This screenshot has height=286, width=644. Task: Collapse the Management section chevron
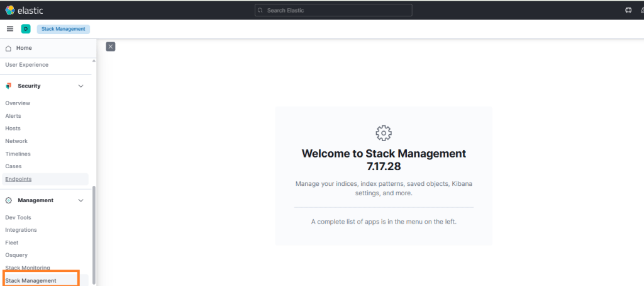point(80,200)
